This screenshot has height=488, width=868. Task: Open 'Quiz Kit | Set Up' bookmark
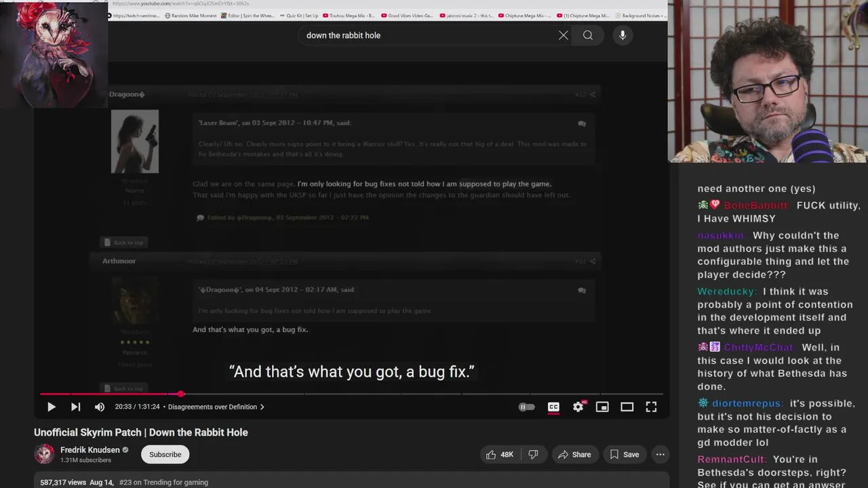point(299,16)
